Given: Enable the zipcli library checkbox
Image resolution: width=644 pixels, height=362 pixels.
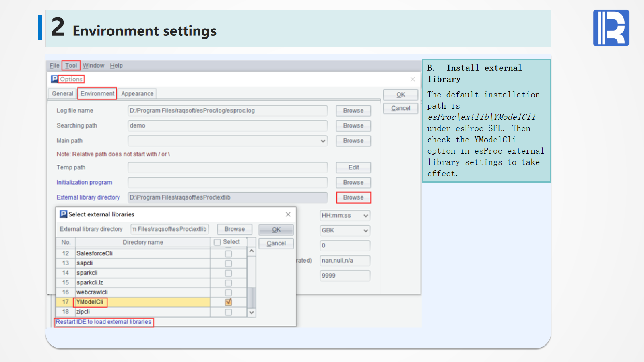Looking at the screenshot, I should coord(229,312).
